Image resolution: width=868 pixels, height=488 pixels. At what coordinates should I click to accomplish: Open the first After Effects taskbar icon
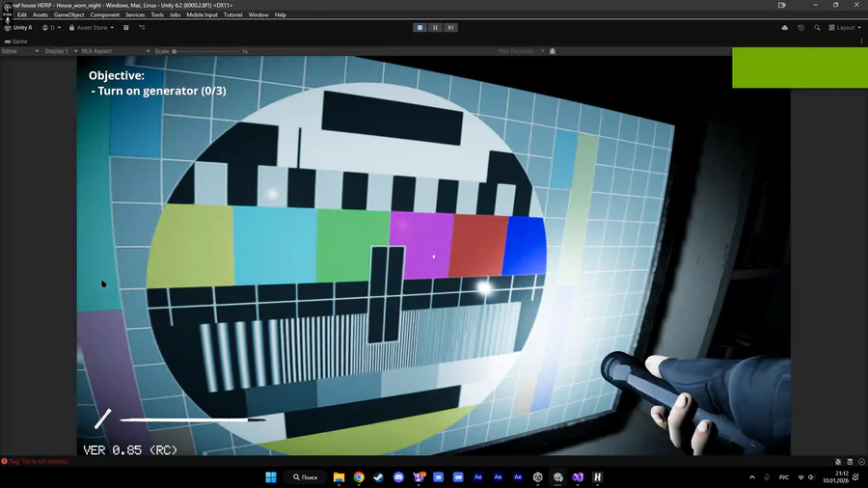(x=477, y=477)
